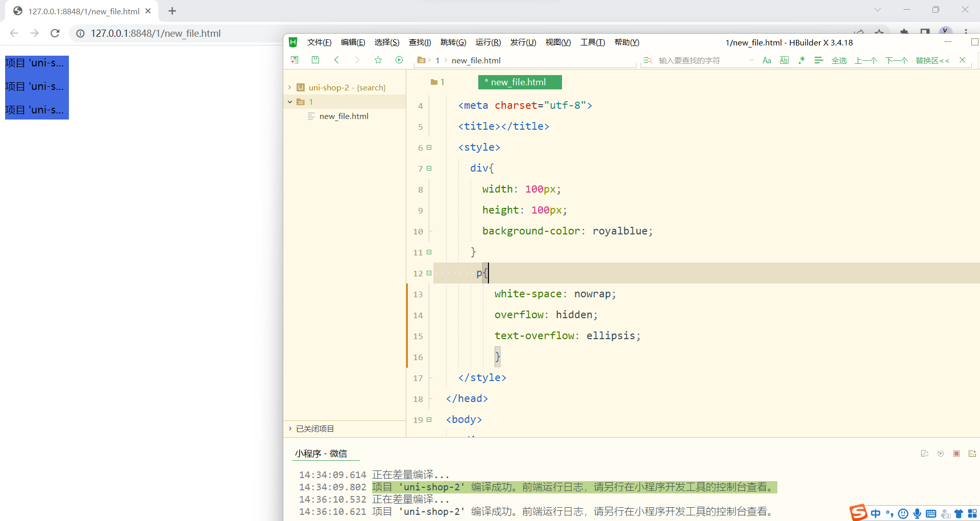
Task: Open the 工具(T) menu
Action: click(593, 42)
